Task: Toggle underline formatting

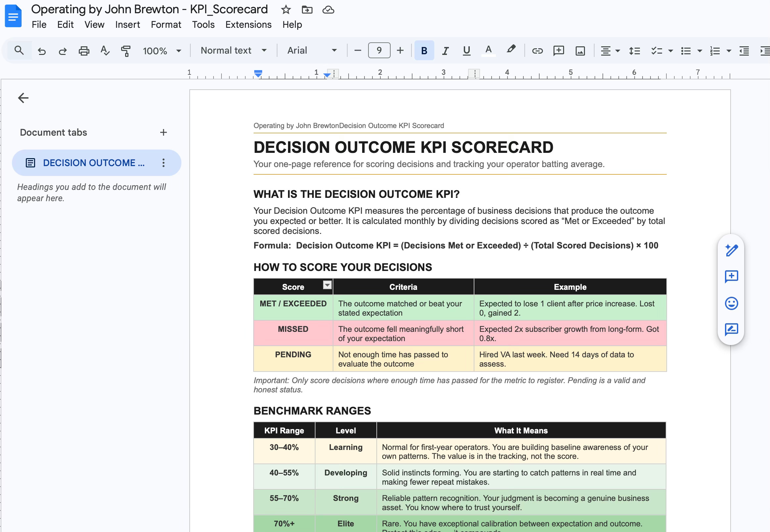Action: tap(466, 51)
